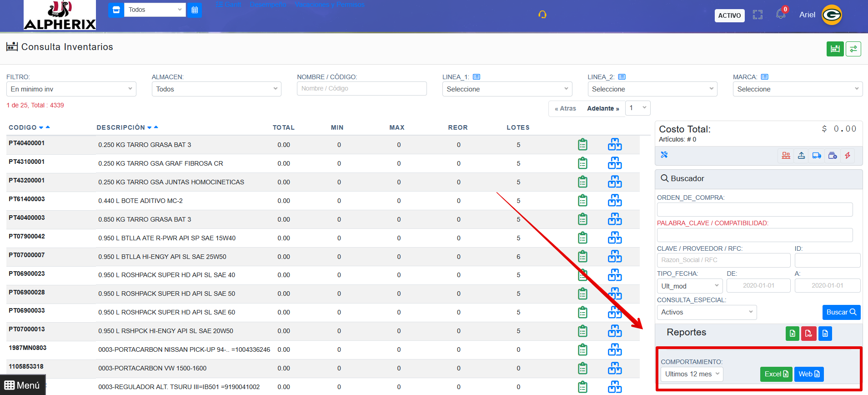Go to next page with Adelante
Image resolution: width=868 pixels, height=395 pixels.
603,108
